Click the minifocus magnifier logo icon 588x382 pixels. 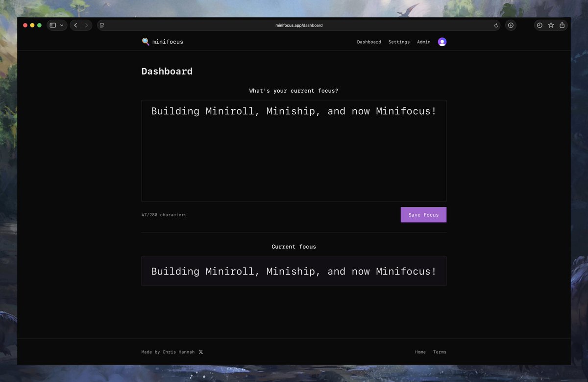(x=146, y=42)
